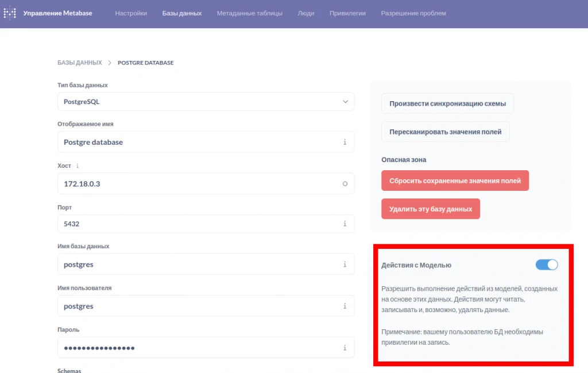Click the Имя пользователя input

(x=206, y=306)
